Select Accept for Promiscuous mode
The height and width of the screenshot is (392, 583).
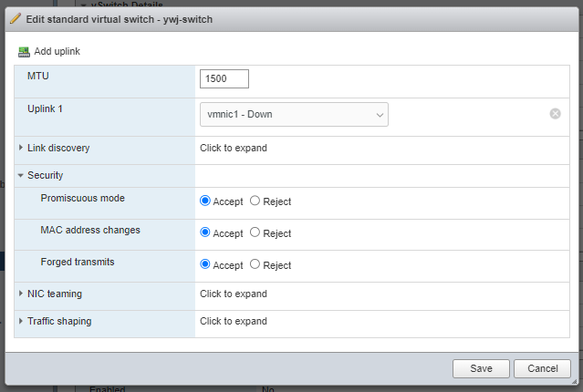[205, 201]
